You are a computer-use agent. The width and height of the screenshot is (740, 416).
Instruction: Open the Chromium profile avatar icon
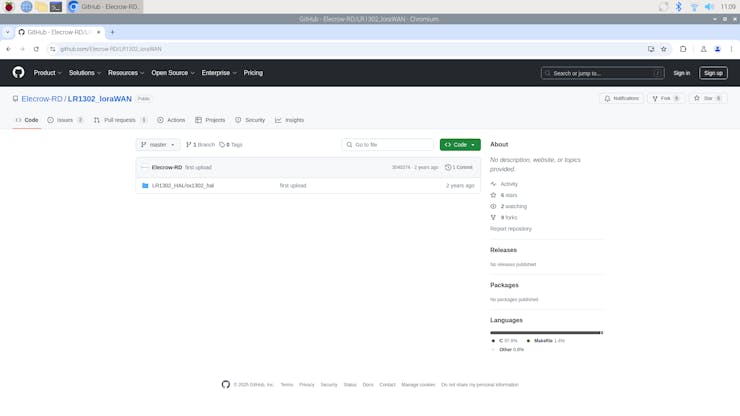(717, 49)
